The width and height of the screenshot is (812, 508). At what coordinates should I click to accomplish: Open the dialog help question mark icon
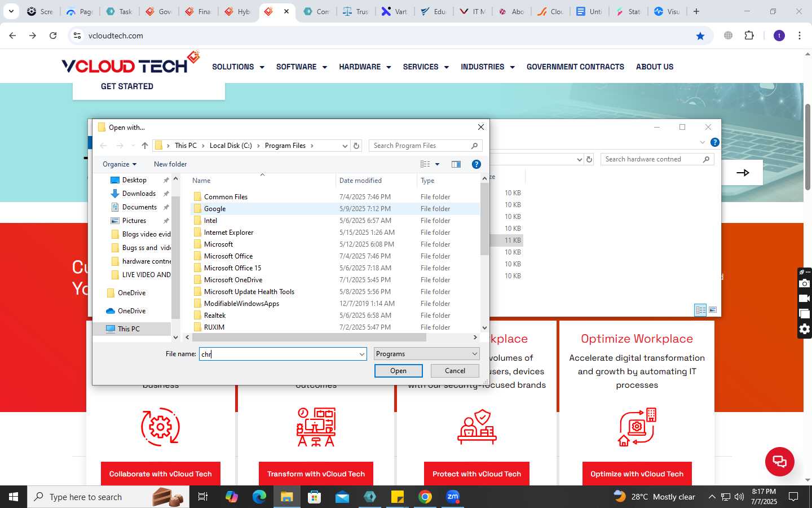pyautogui.click(x=476, y=164)
